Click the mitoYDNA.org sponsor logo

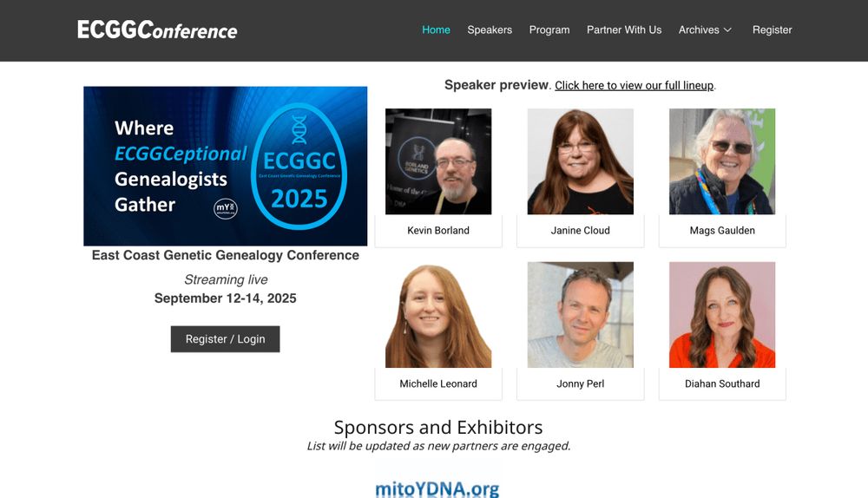[x=437, y=487]
